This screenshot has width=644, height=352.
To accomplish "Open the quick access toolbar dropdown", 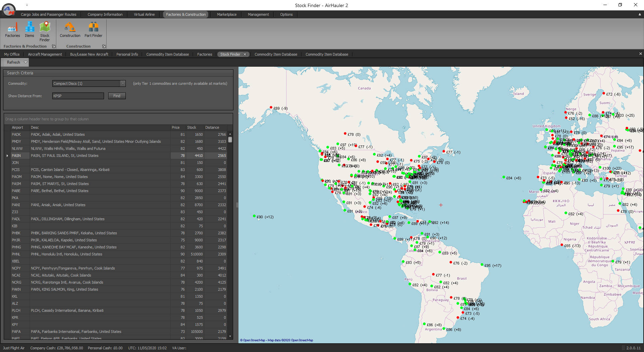I will [x=27, y=5].
